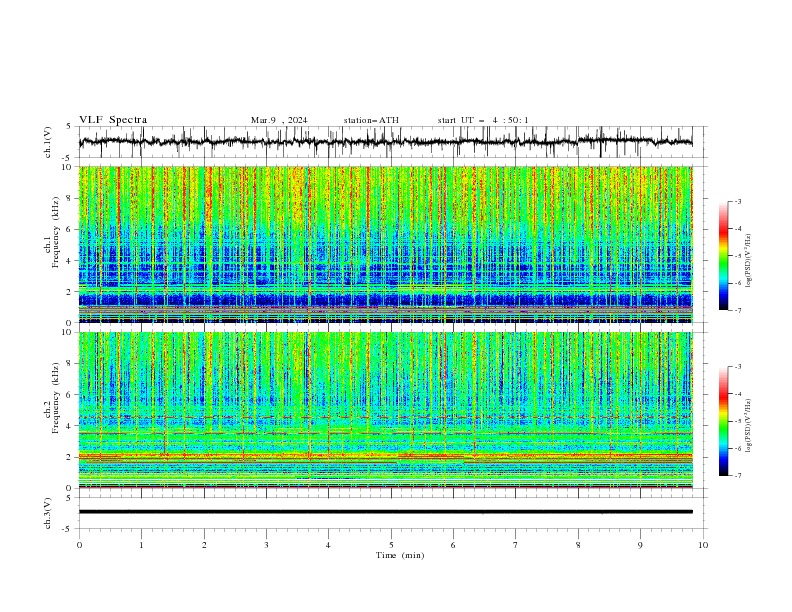Click the 3 min tick label on time axis
Image resolution: width=792 pixels, height=612 pixels.
pos(266,545)
